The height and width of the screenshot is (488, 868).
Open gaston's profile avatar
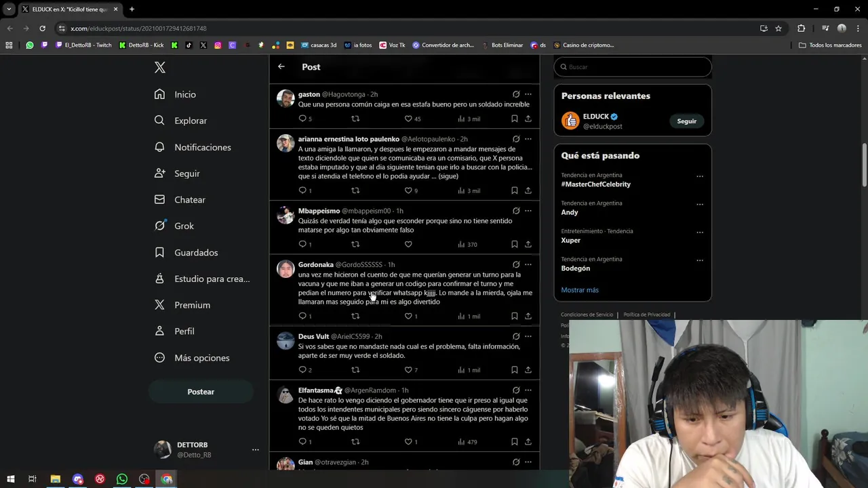pos(285,98)
